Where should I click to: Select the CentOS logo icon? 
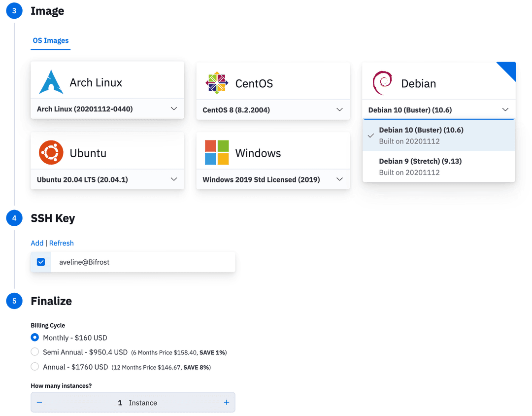click(x=217, y=83)
